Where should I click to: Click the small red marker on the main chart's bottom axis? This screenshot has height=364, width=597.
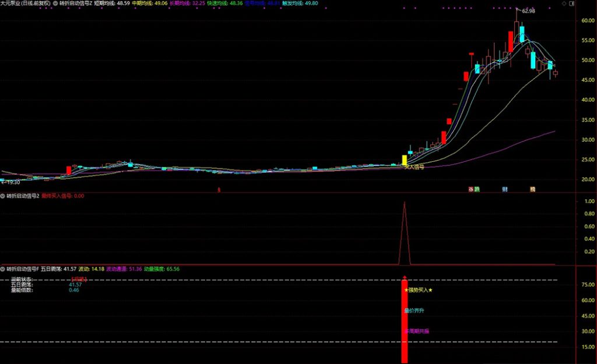coord(219,190)
